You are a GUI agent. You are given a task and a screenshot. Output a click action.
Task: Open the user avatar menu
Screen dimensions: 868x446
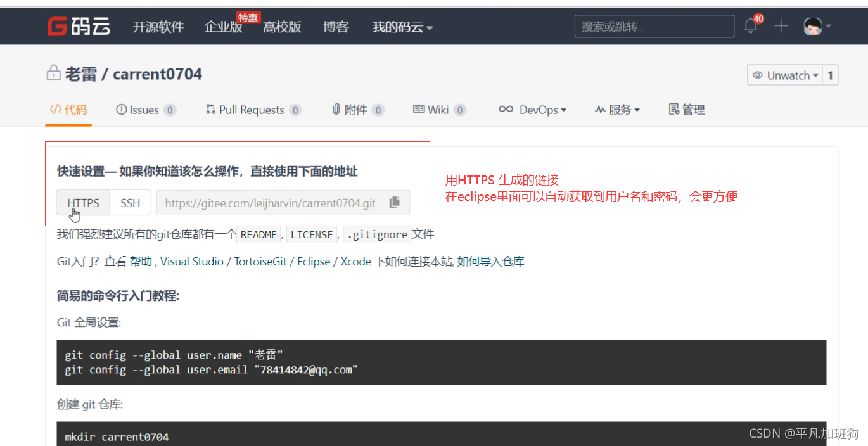click(x=817, y=26)
